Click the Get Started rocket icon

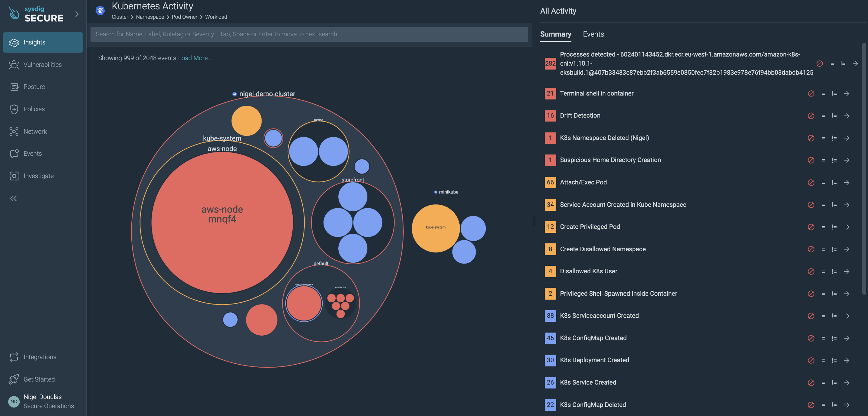[14, 379]
